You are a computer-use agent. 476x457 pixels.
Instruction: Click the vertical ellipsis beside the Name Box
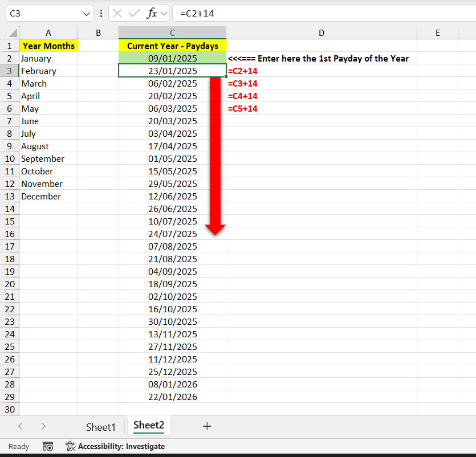coord(101,13)
